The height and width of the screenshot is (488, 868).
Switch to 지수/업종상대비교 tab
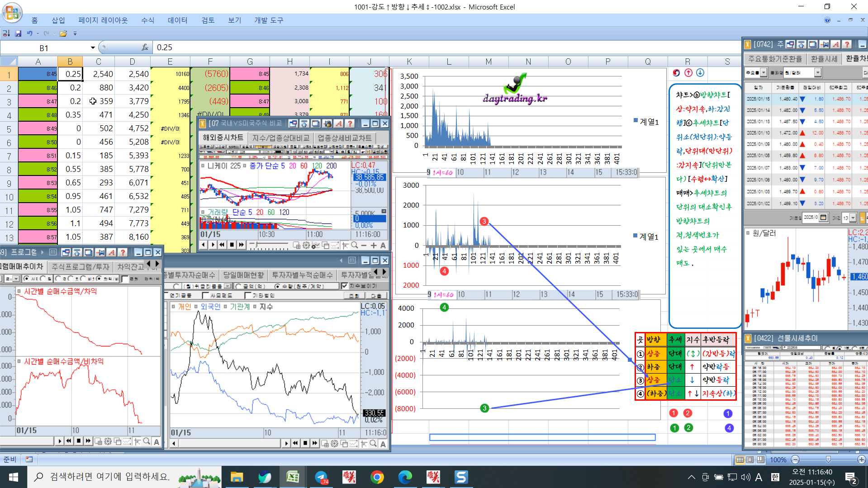coord(281,138)
